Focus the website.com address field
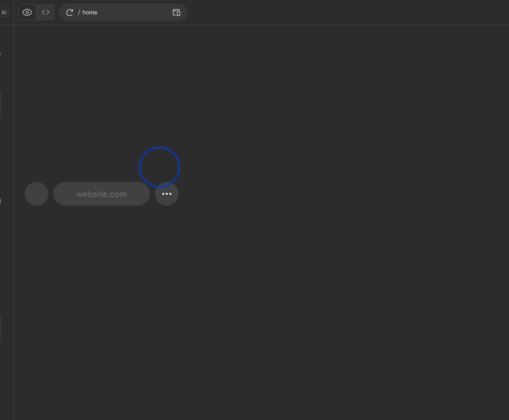Viewport: 509px width, 420px height. [101, 194]
